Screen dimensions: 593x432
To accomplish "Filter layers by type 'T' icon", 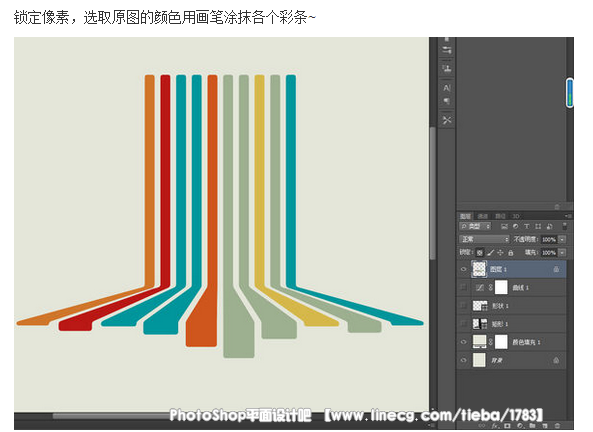I will point(526,227).
